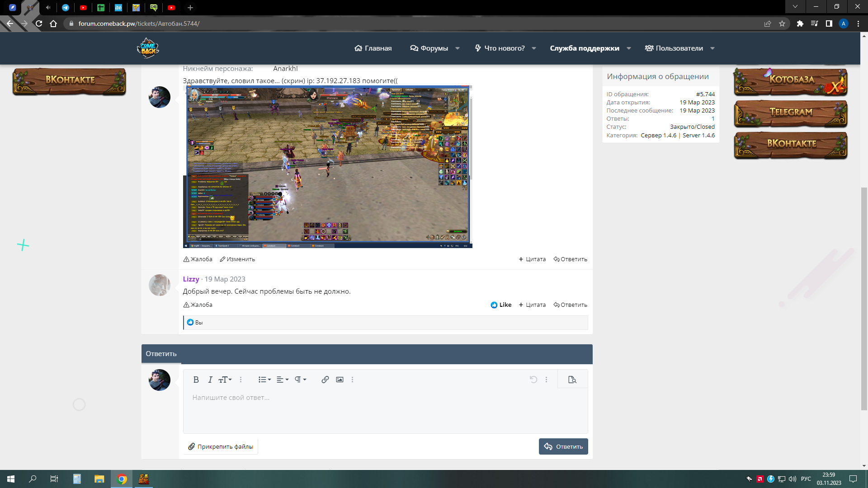Expand the Форумы dropdown arrow
The image size is (868, 488).
(458, 48)
